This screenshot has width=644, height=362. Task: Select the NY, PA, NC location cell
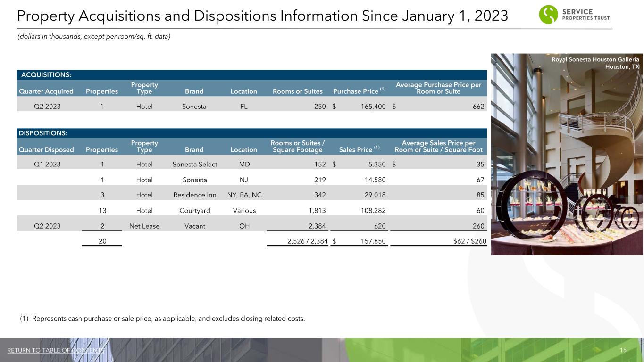[x=243, y=195]
